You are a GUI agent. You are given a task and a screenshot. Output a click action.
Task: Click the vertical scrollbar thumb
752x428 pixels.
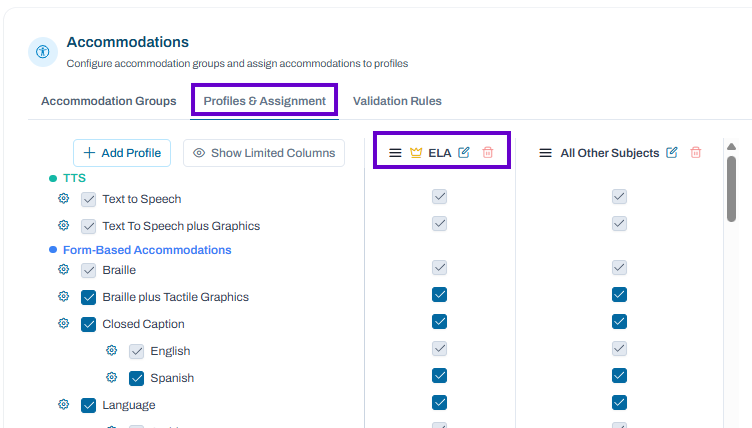pos(731,189)
